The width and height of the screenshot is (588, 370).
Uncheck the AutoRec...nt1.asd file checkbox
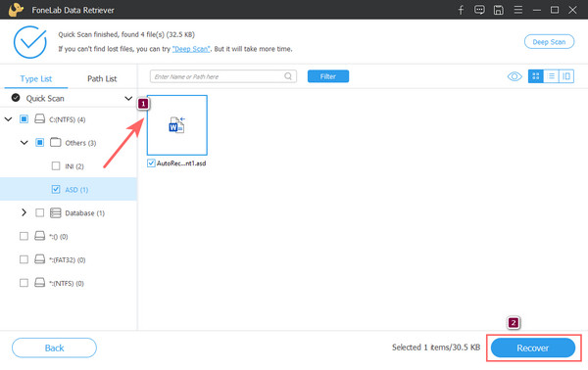click(x=151, y=162)
